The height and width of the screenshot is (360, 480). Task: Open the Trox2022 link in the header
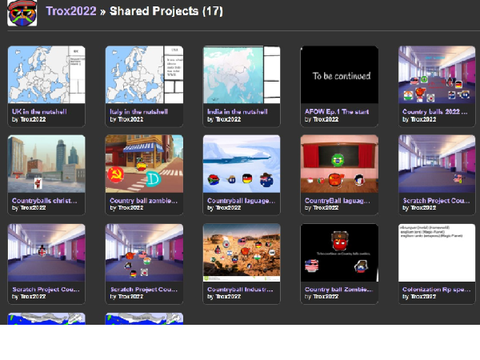pos(71,11)
